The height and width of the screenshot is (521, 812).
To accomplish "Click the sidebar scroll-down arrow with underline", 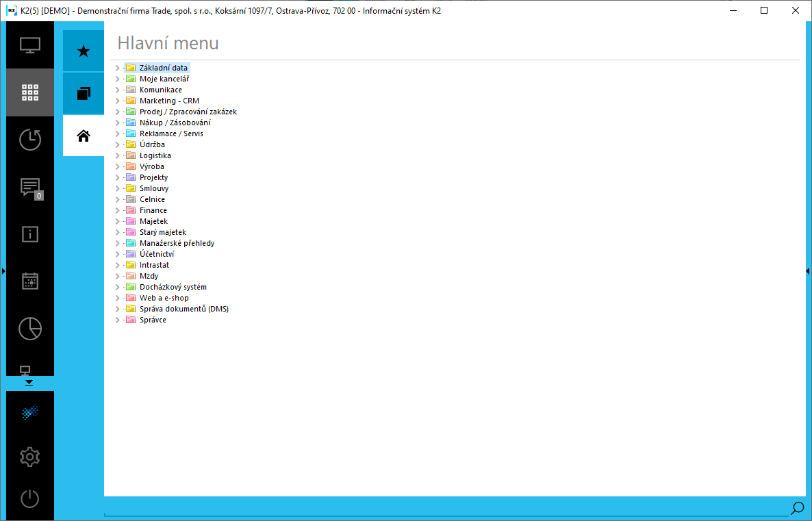I will (x=29, y=383).
